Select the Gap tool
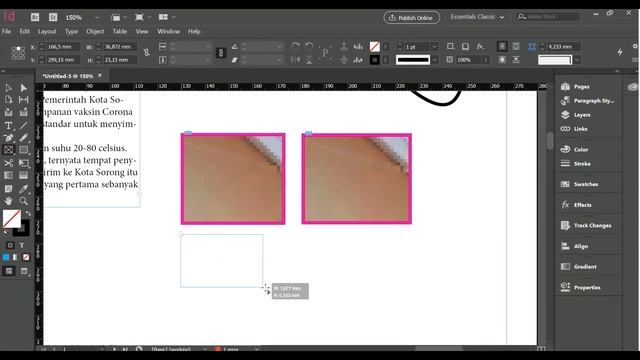The height and width of the screenshot is (360, 640). click(x=24, y=100)
